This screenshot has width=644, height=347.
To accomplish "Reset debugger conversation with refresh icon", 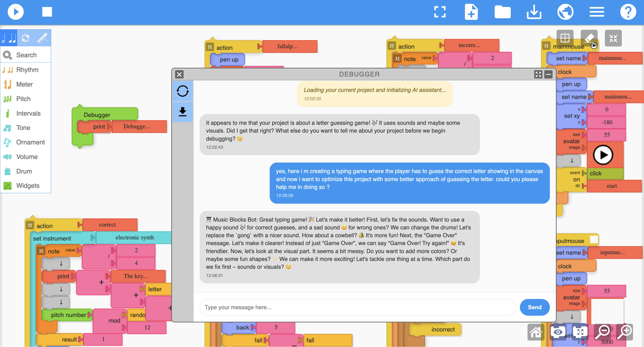I will click(x=182, y=91).
